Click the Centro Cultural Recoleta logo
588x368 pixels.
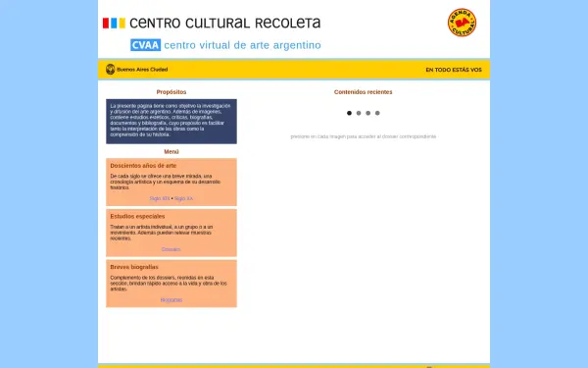[x=212, y=23]
